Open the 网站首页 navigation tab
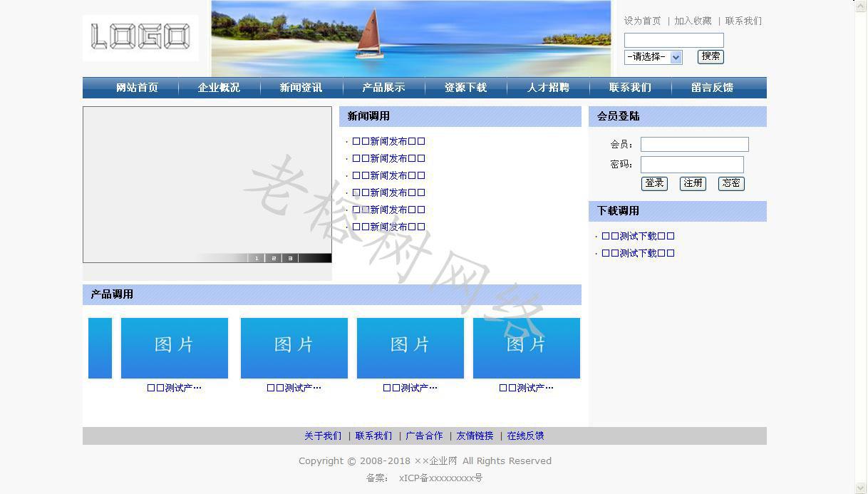The width and height of the screenshot is (868, 494). point(137,88)
